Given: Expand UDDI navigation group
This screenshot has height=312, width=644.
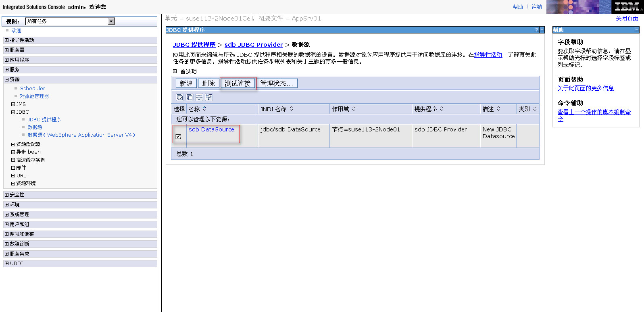Looking at the screenshot, I should coord(6,264).
